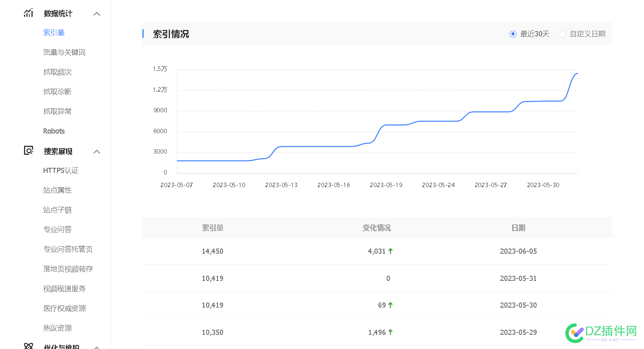This screenshot has width=644, height=349.
Task: Open 热议资源 sidebar entry
Action: (x=57, y=328)
